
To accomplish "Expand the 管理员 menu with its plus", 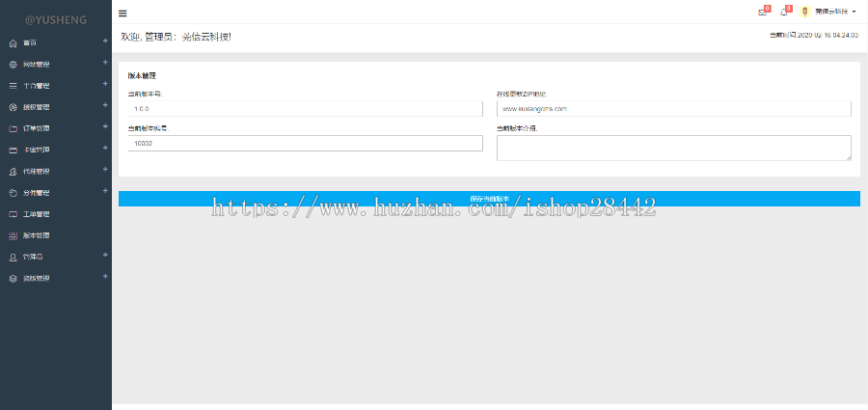I will (105, 255).
